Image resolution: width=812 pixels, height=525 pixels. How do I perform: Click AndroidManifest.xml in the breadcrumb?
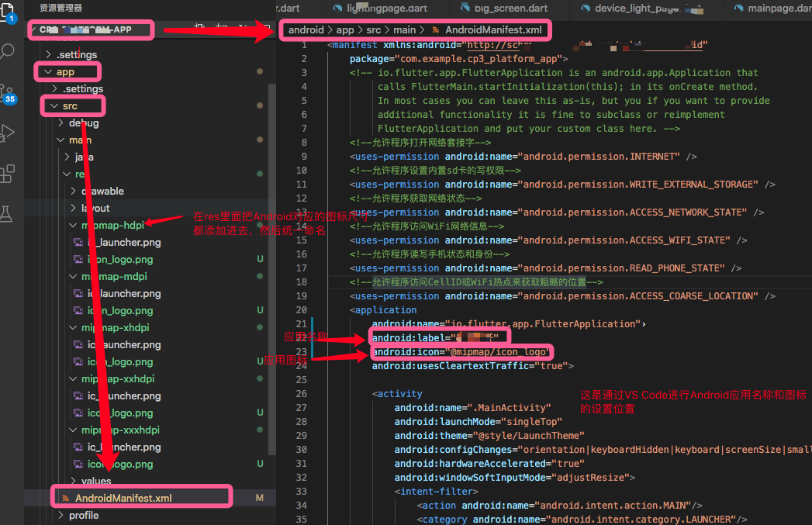coord(493,30)
